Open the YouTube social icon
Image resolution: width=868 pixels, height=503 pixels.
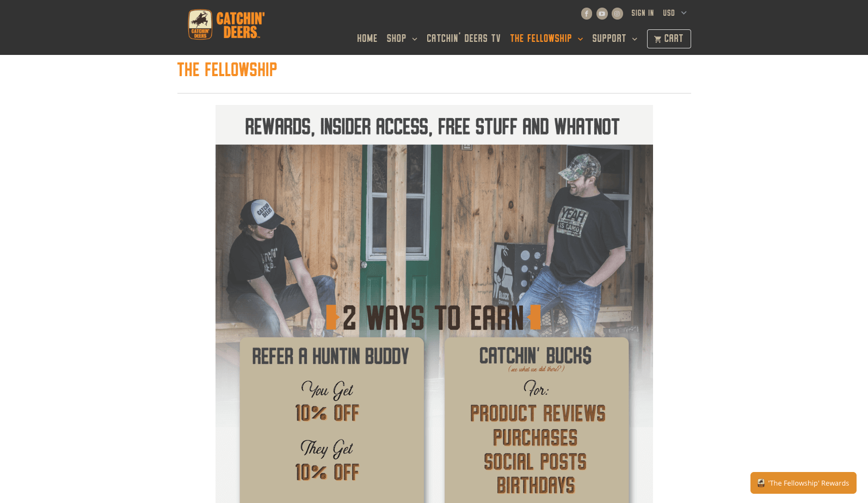602,14
